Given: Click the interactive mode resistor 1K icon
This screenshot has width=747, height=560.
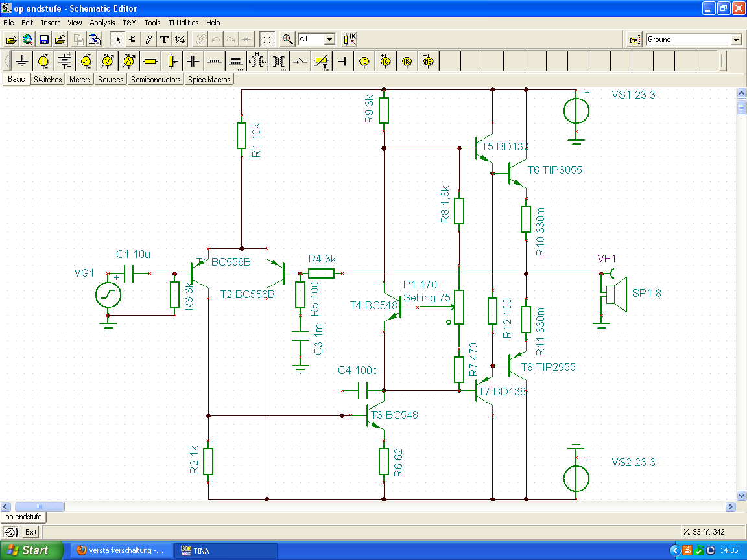Looking at the screenshot, I should pyautogui.click(x=350, y=40).
